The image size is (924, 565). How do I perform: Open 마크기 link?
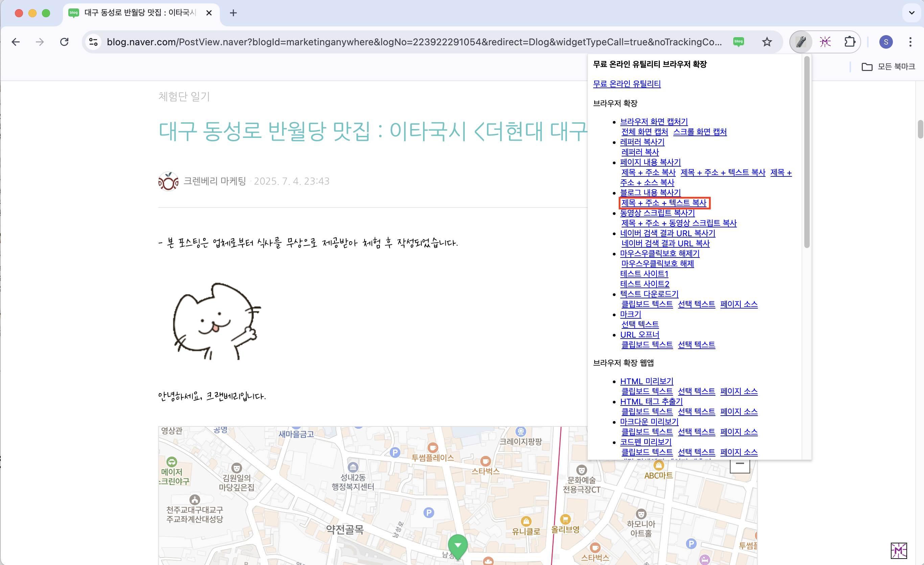pos(630,314)
